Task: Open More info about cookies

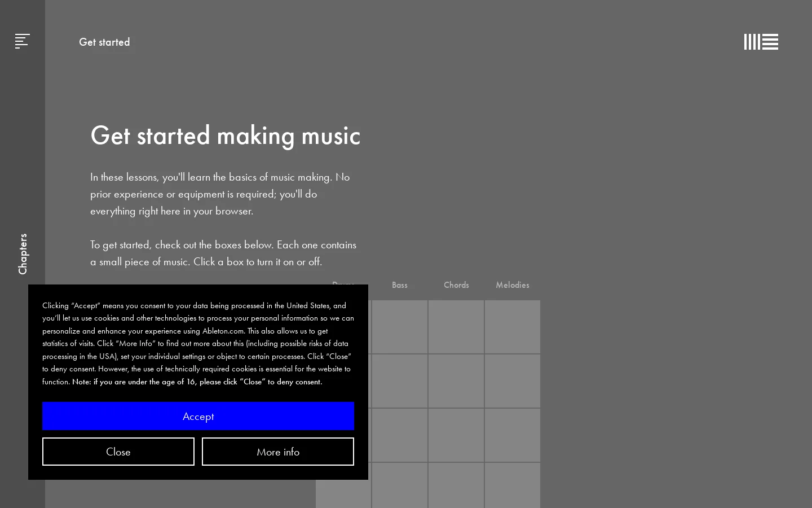Action: pyautogui.click(x=278, y=452)
